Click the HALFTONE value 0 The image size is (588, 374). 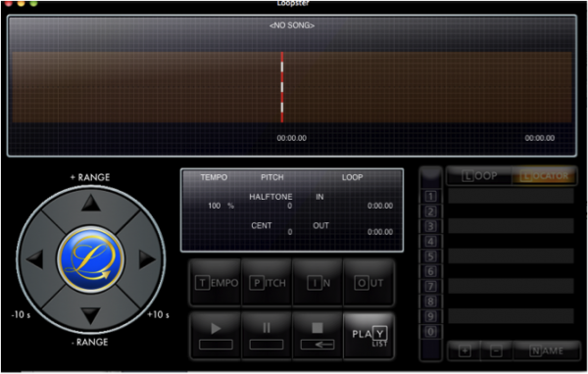[289, 206]
